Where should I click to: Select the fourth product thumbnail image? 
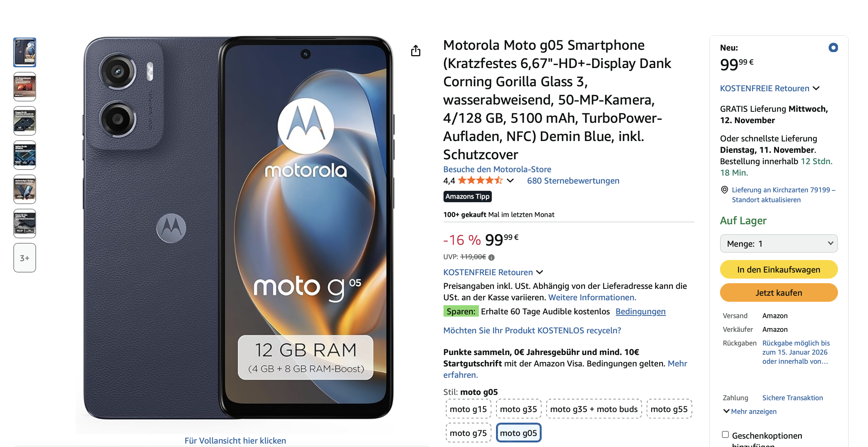pyautogui.click(x=25, y=155)
